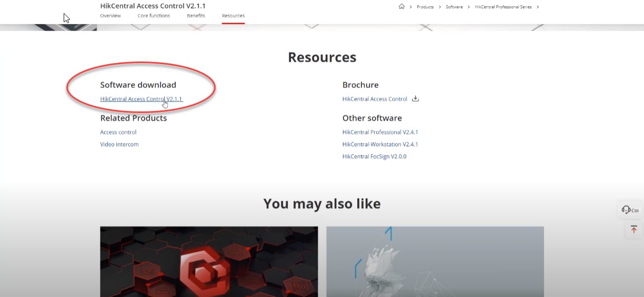Select the Resources tab
The height and width of the screenshot is (297, 644).
[233, 16]
